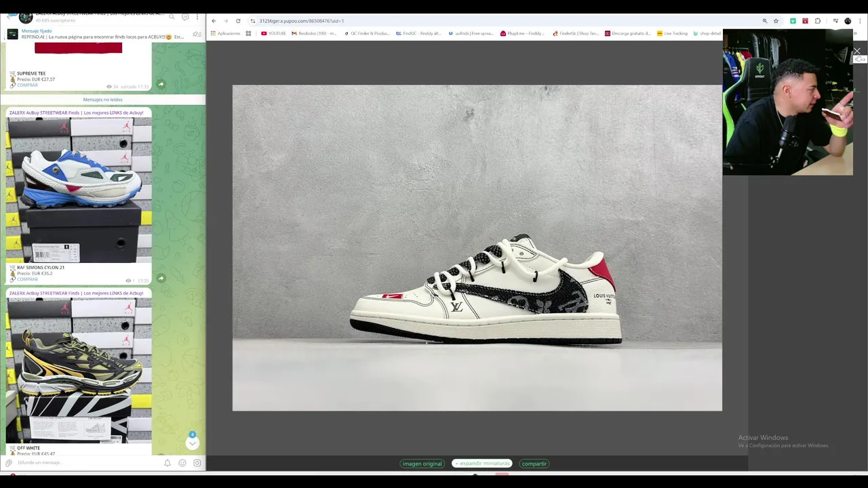Go back using Telegram's back arrow

click(x=10, y=16)
